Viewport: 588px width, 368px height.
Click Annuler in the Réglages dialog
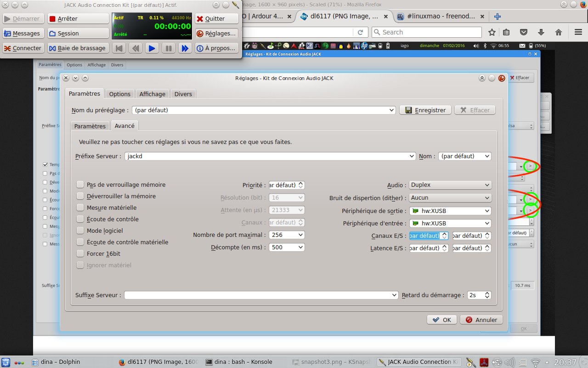pyautogui.click(x=481, y=320)
